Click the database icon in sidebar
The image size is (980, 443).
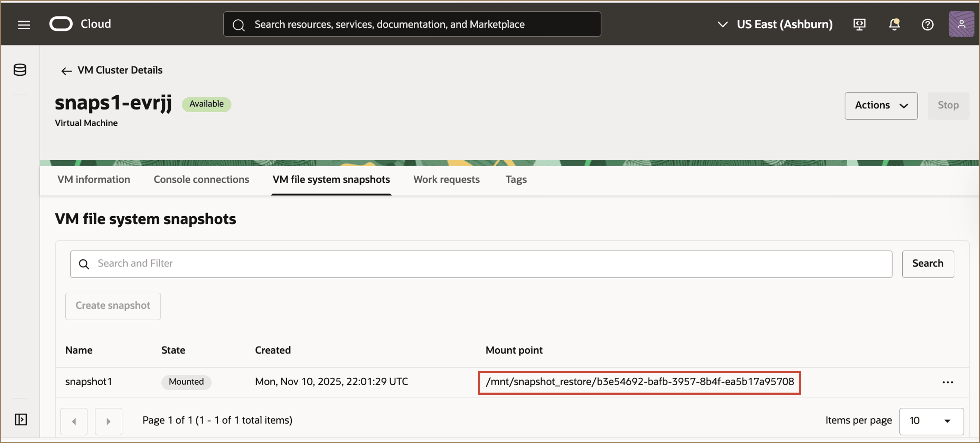click(x=20, y=70)
